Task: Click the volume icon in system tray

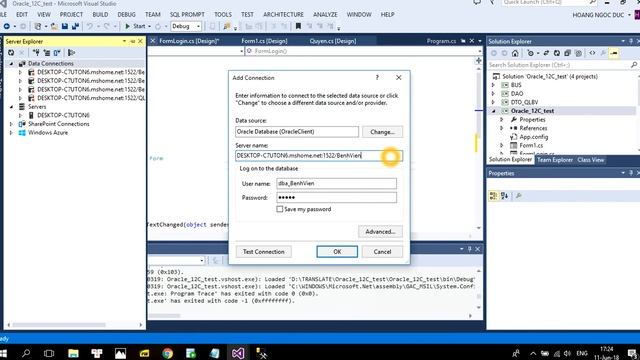Action: [x=567, y=353]
